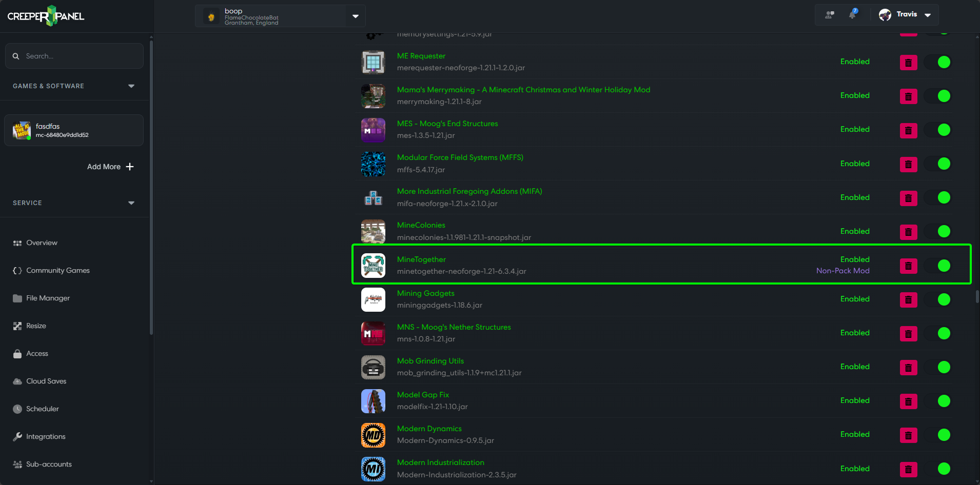980x485 pixels.
Task: Delete the ME Requester mod
Action: point(908,63)
